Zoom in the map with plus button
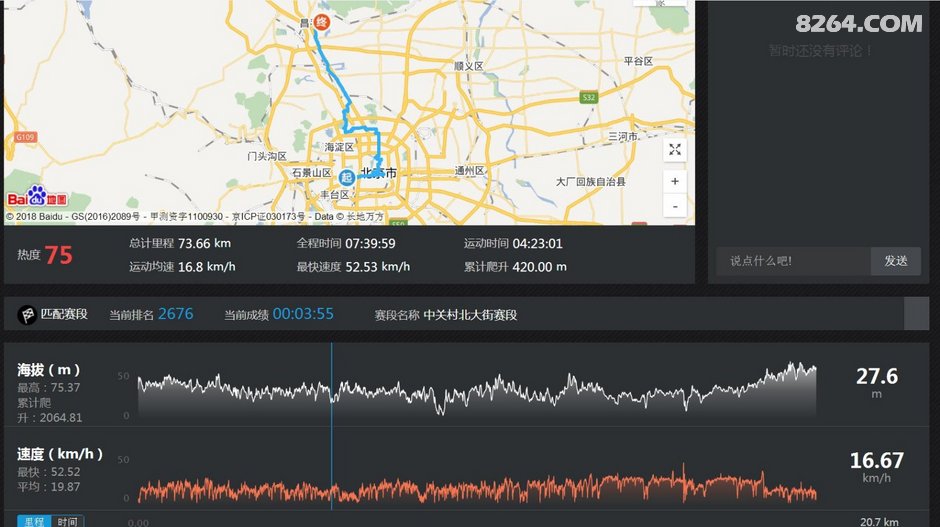The height and width of the screenshot is (527, 940). pos(675,181)
